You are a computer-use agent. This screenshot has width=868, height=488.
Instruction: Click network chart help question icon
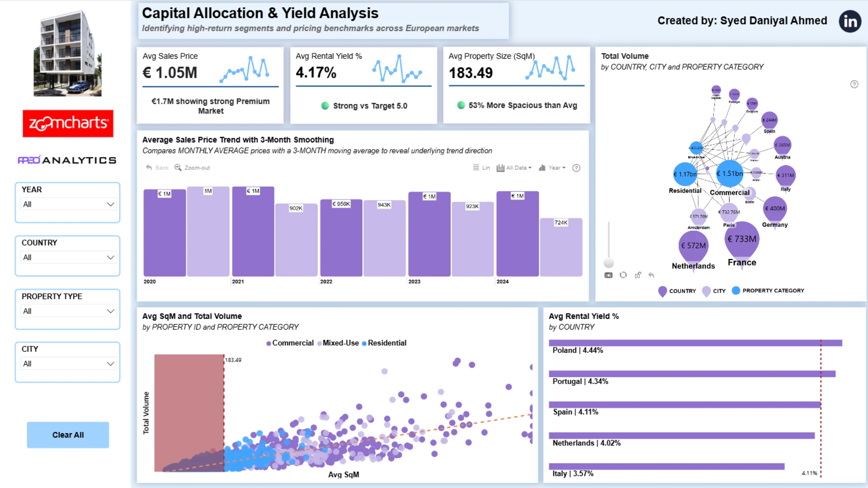pos(854,84)
